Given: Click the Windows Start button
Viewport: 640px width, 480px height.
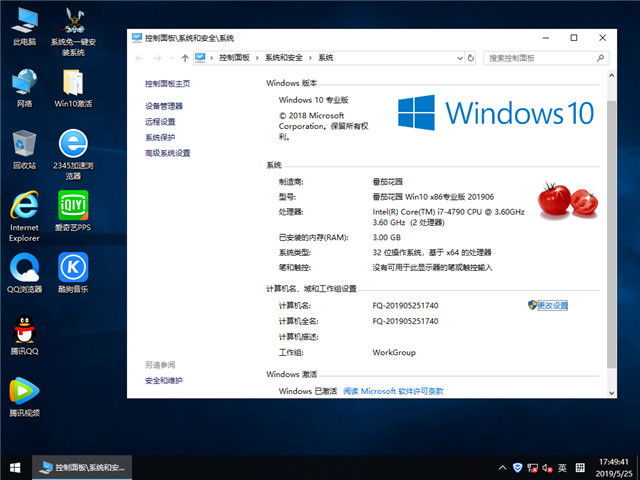Looking at the screenshot, I should (15, 468).
